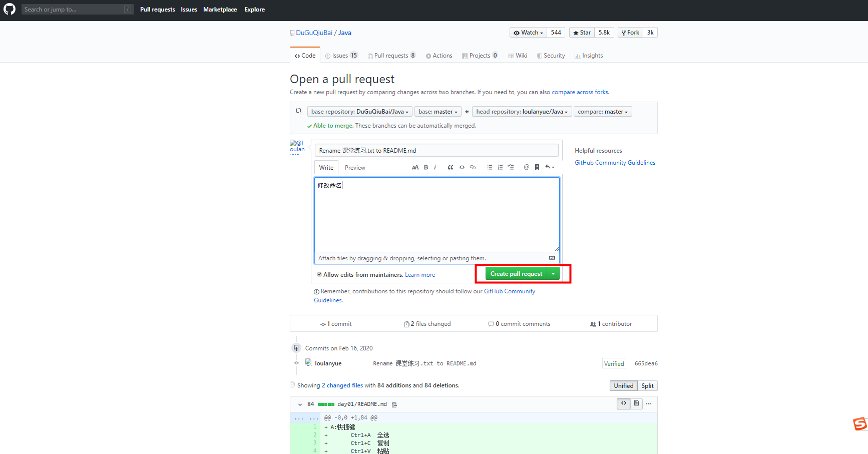Open the Actions tab
868x454 pixels.
click(439, 56)
